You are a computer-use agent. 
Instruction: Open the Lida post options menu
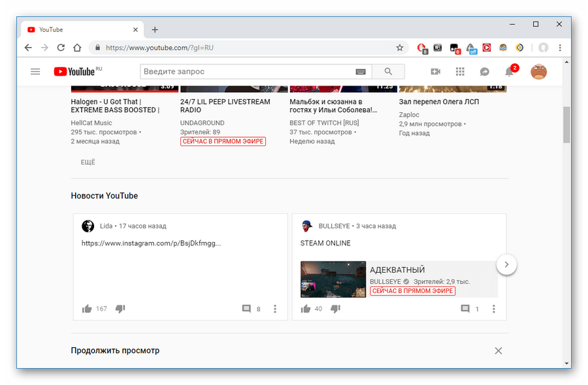(x=275, y=309)
